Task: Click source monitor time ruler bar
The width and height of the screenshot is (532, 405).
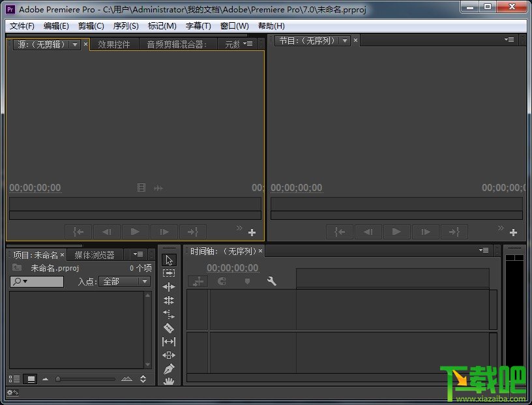Action: [x=135, y=204]
